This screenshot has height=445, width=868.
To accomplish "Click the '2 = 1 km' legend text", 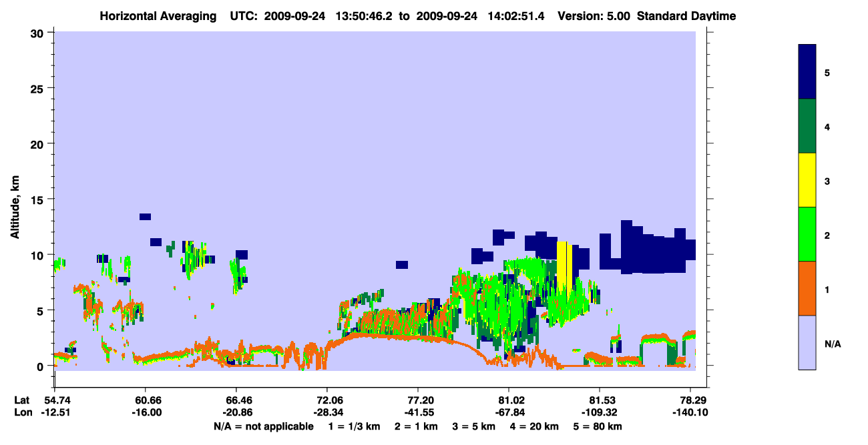I will 416,426.
